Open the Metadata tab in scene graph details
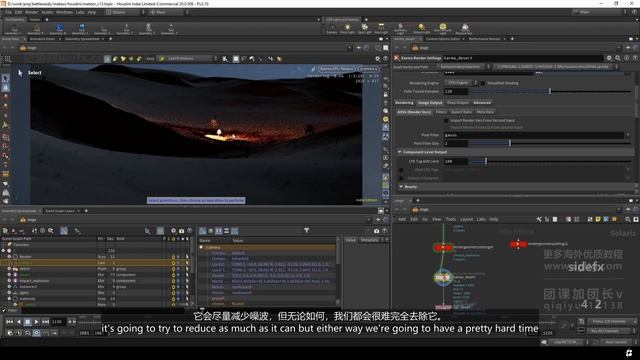This screenshot has width=640, height=360. click(x=369, y=240)
